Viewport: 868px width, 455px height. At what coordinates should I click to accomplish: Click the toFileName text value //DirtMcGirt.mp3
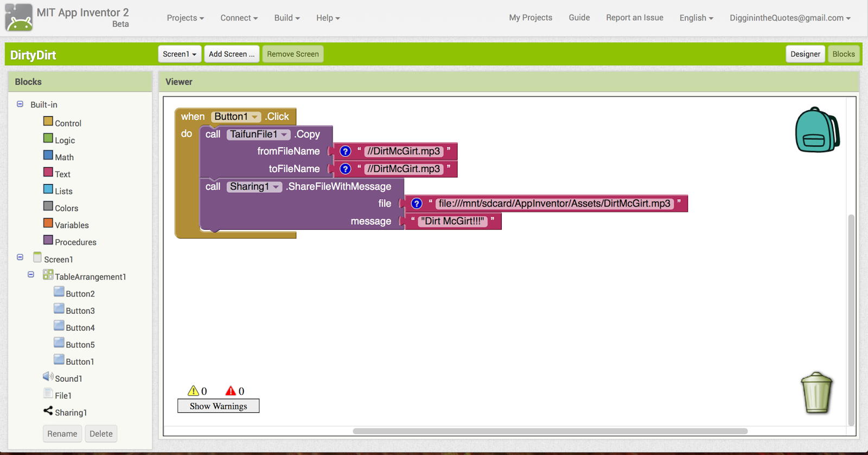point(404,169)
